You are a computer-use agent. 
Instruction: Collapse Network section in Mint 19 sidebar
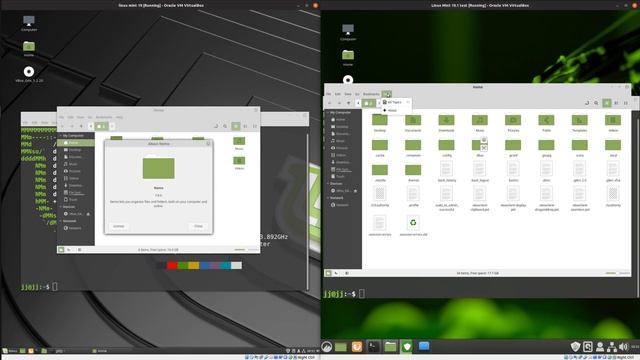pyautogui.click(x=61, y=221)
